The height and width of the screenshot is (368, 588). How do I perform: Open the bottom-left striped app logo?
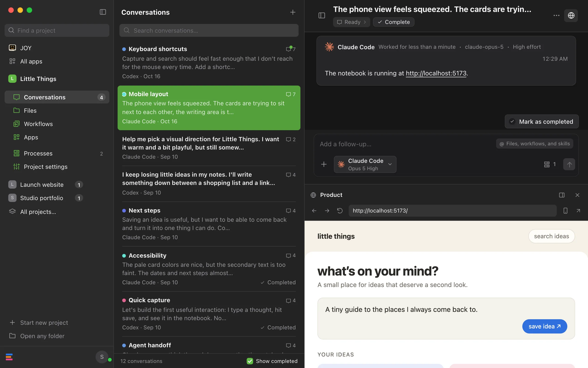(x=9, y=357)
